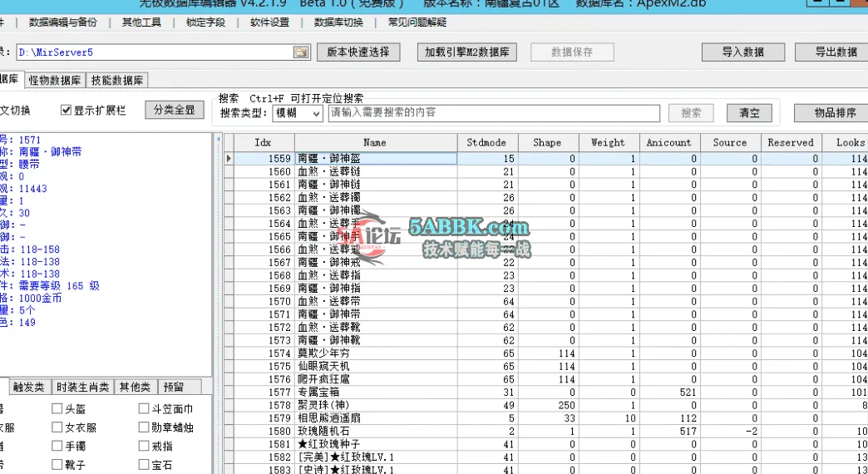Sort by Idx column header

click(x=264, y=143)
